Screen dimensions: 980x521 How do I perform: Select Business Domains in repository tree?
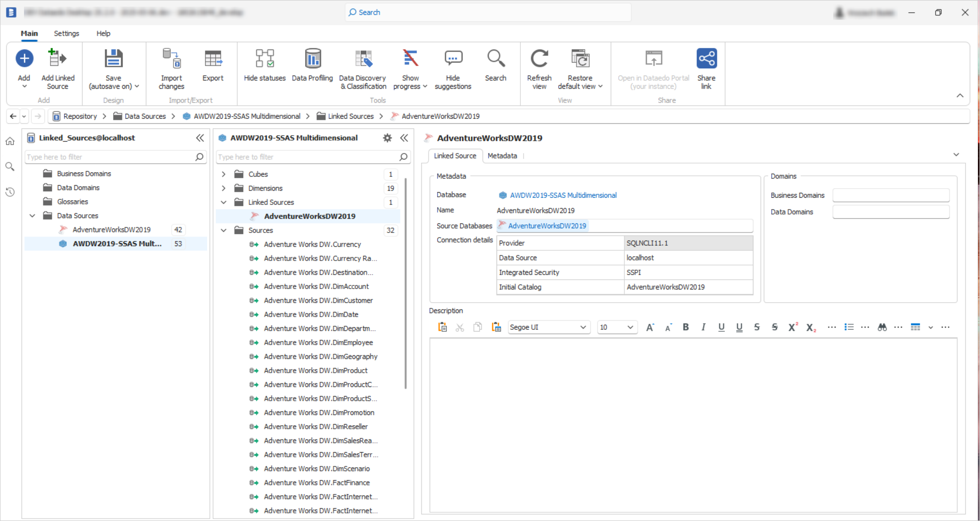click(x=84, y=173)
